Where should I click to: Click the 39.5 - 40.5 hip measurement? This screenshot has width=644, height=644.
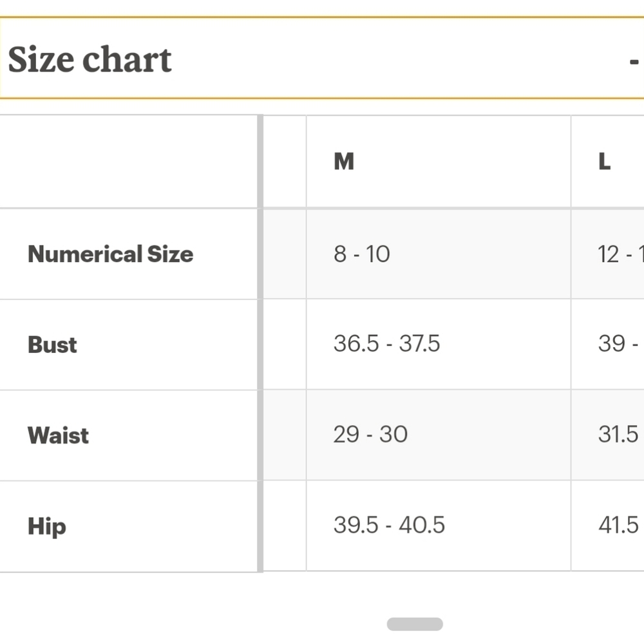[389, 525]
